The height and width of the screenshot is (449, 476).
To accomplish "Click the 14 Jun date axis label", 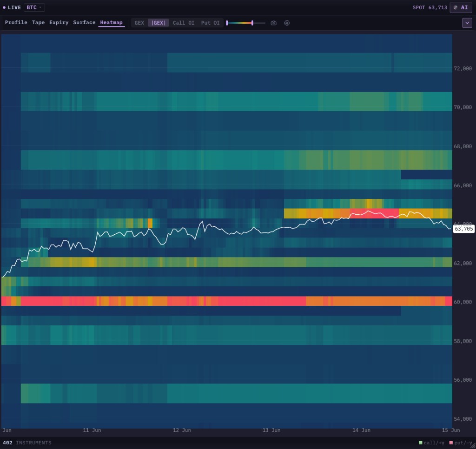I will [x=361, y=430].
